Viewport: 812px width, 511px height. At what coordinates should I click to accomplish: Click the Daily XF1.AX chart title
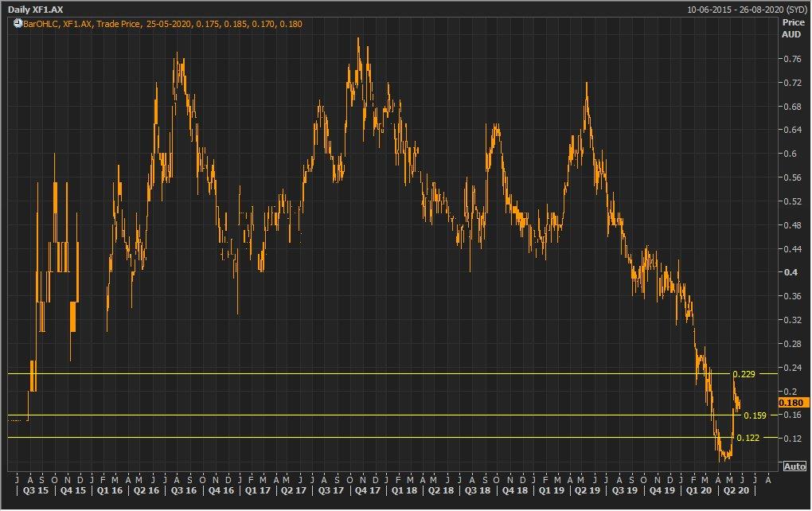(x=35, y=9)
